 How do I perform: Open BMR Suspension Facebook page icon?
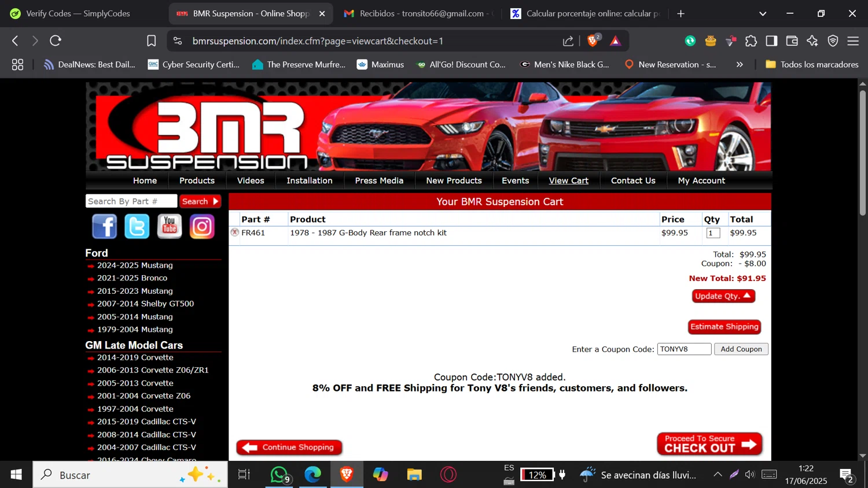coord(104,226)
